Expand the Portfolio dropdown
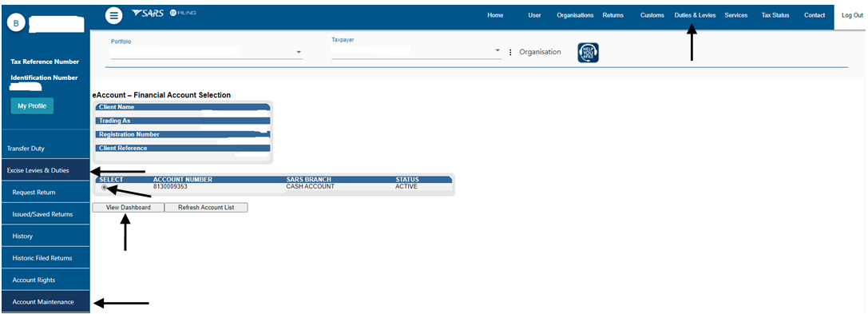The width and height of the screenshot is (868, 314). point(299,52)
